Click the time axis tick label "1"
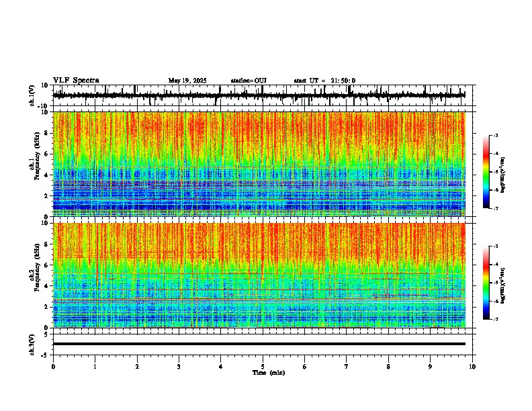Image resolution: width=532 pixels, height=411 pixels. (x=95, y=367)
